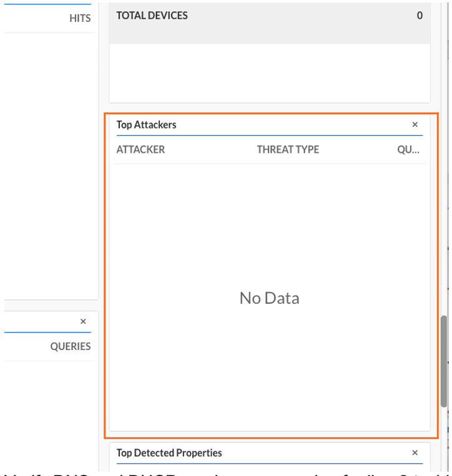Close the Top Detected Properties widget
Screen dimensions: 452x476
click(415, 453)
